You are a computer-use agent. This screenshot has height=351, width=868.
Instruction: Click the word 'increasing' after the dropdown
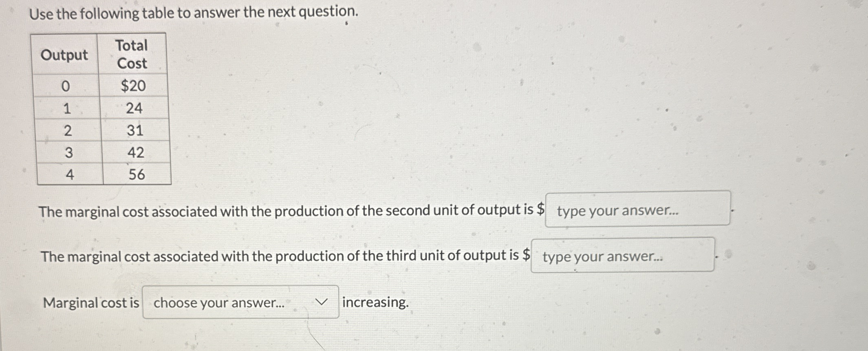[375, 302]
